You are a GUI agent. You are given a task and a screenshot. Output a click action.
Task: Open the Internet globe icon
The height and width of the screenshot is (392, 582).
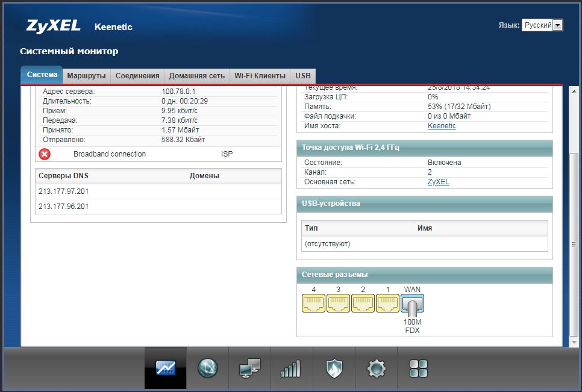coord(207,369)
